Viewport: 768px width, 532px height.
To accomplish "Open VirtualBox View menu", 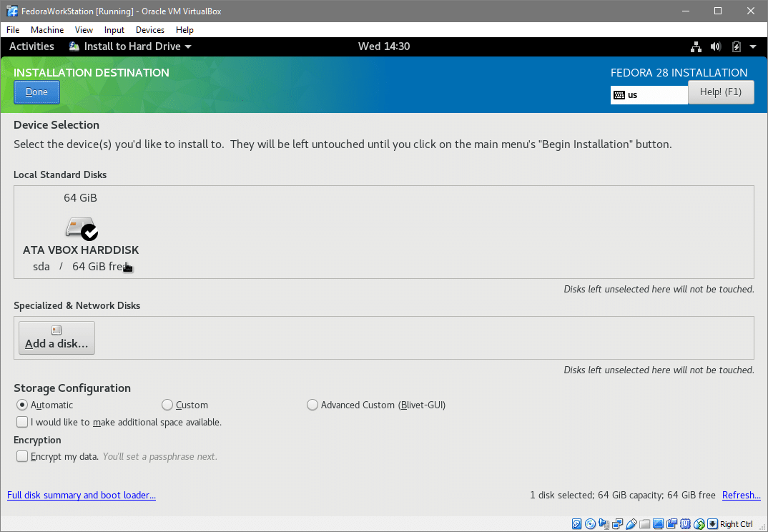I will click(84, 30).
